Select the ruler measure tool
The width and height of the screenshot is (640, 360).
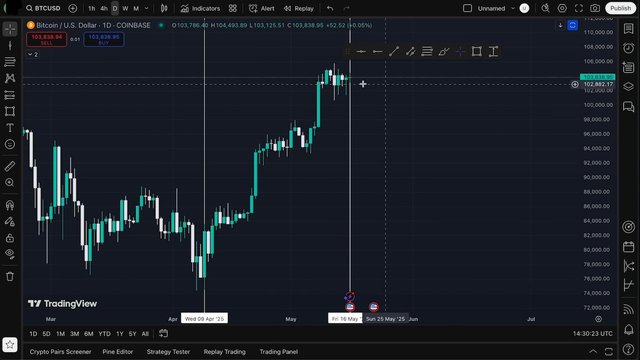[10, 166]
